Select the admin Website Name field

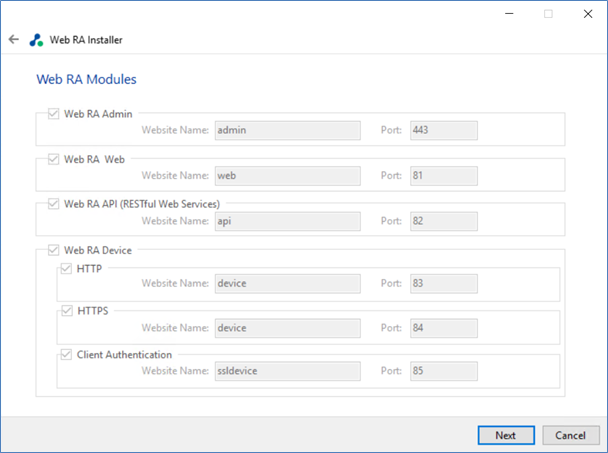(288, 130)
